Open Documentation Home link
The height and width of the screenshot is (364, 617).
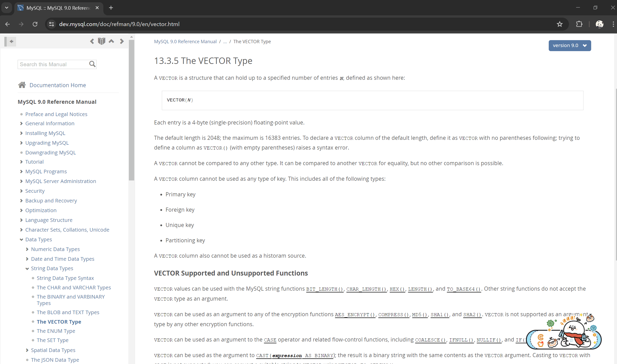click(x=58, y=85)
